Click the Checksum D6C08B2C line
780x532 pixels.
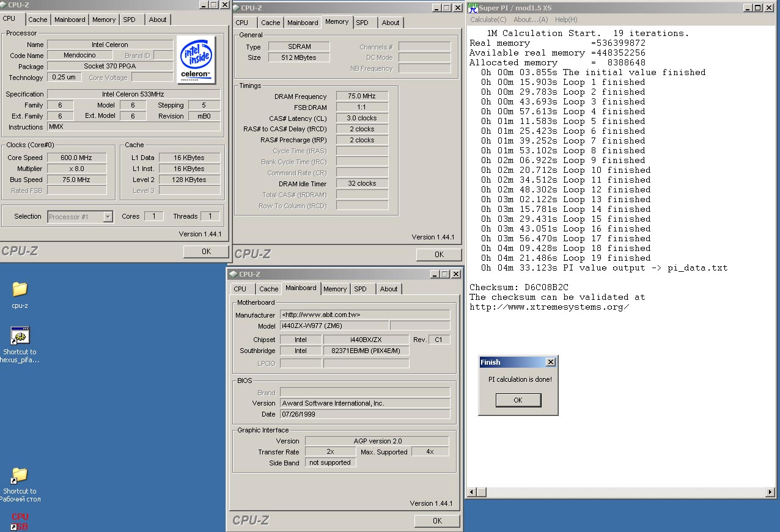pyautogui.click(x=519, y=287)
